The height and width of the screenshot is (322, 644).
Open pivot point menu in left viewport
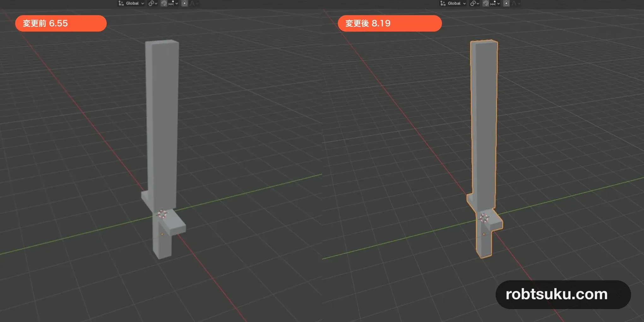point(153,3)
